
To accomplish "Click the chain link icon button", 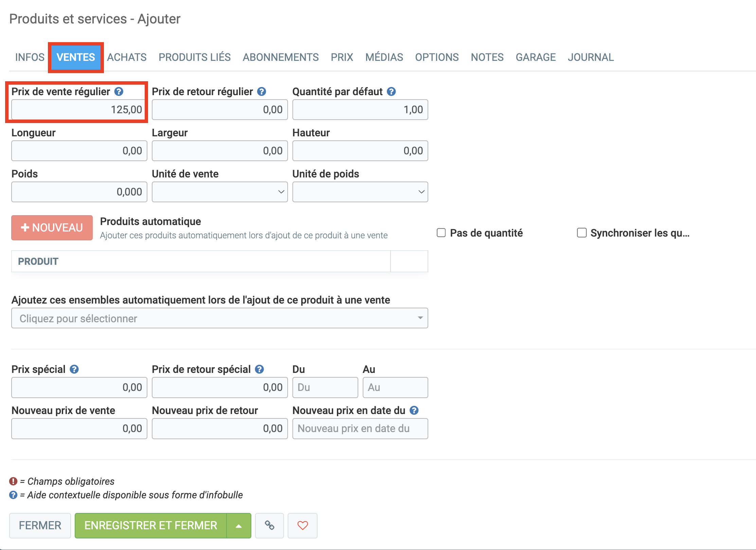I will [x=269, y=526].
